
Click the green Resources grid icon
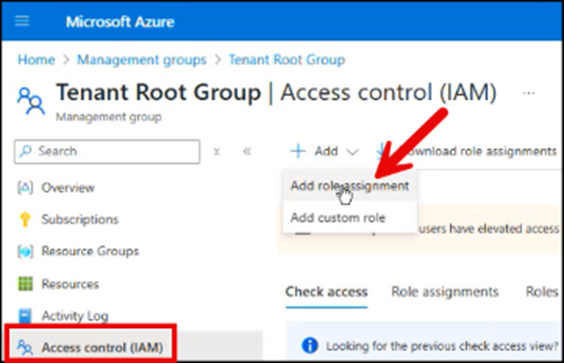click(x=25, y=283)
